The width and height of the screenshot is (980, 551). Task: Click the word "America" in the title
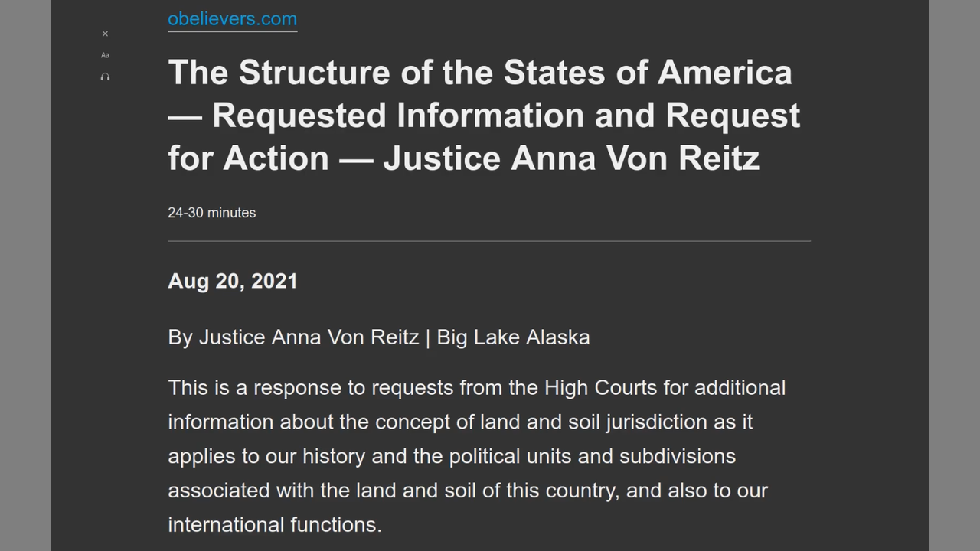724,73
